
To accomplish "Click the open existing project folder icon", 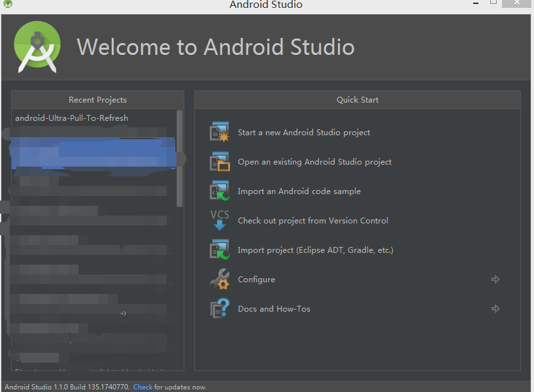I will pos(220,161).
